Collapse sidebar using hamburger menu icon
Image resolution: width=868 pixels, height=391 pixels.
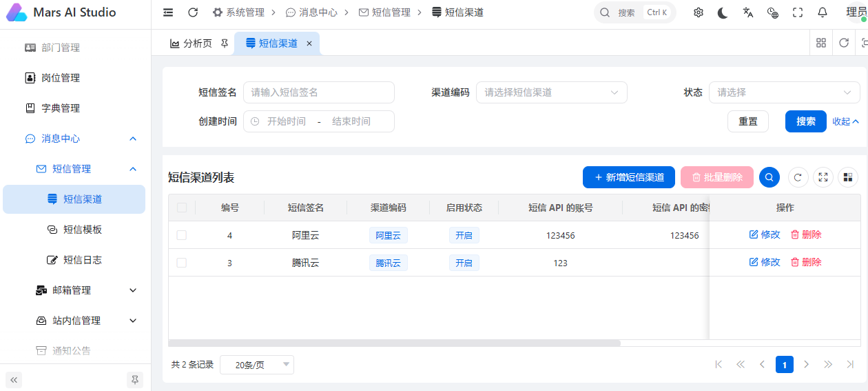point(168,12)
